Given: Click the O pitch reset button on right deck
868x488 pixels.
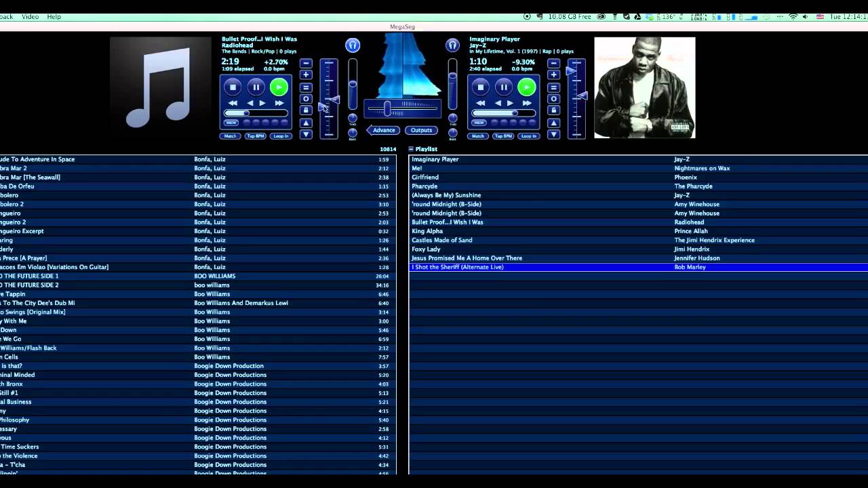Looking at the screenshot, I should coord(554,99).
